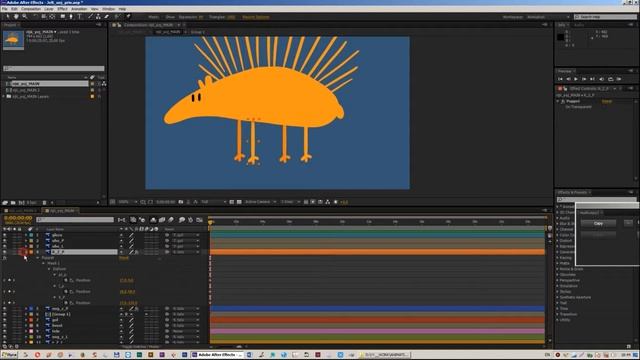Select the Selection arrow tool
Screen dimensions: 640x360
7,17
